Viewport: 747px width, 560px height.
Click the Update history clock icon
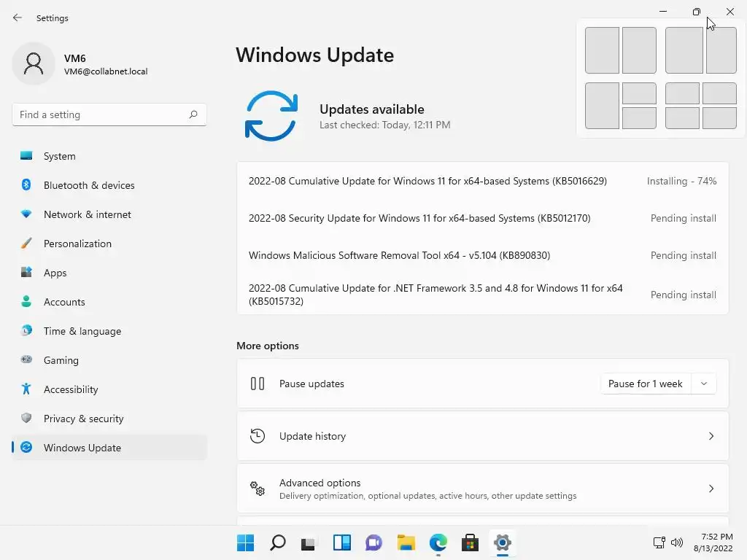click(x=258, y=436)
